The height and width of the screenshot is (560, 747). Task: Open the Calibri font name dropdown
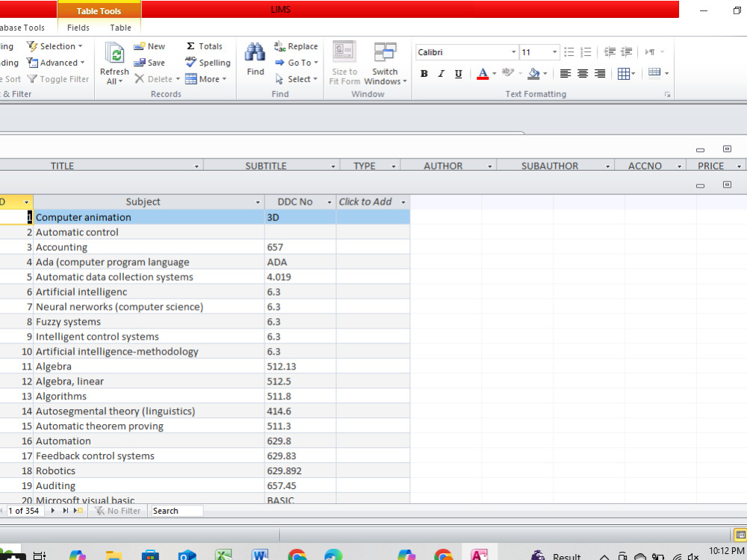point(514,52)
